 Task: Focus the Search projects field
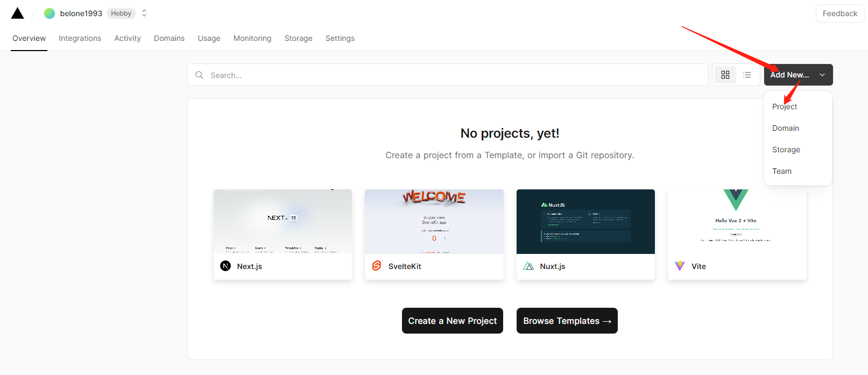pyautogui.click(x=448, y=75)
